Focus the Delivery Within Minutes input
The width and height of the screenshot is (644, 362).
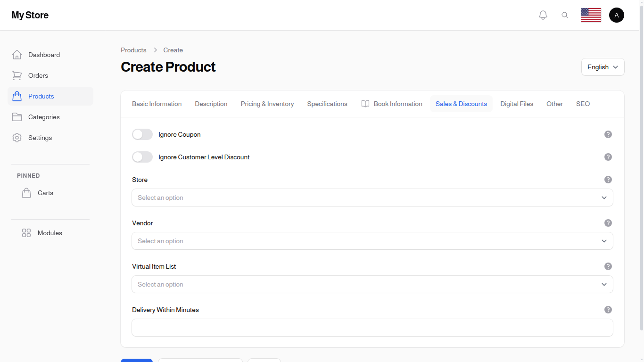(372, 328)
